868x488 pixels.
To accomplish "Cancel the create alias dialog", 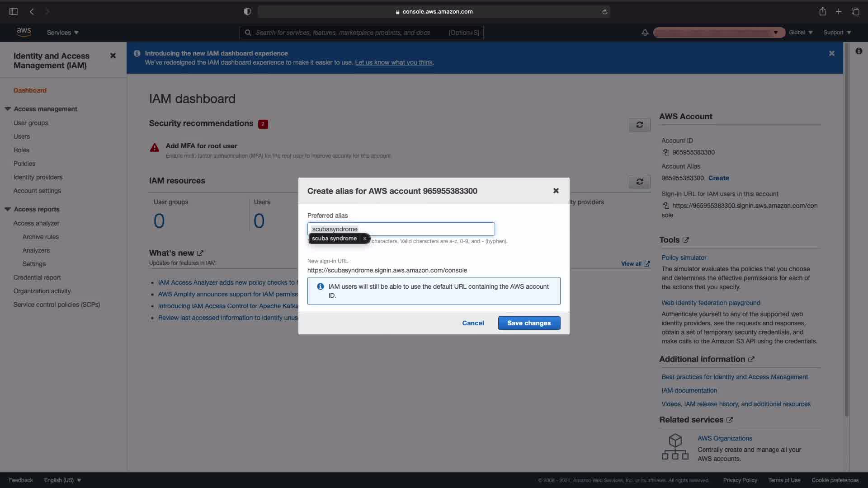I will [473, 323].
